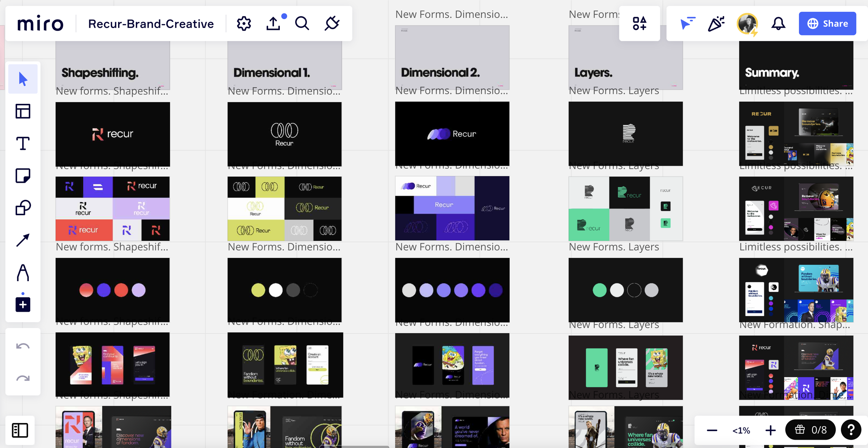Image resolution: width=868 pixels, height=448 pixels.
Task: Select the Text tool
Action: 23,143
